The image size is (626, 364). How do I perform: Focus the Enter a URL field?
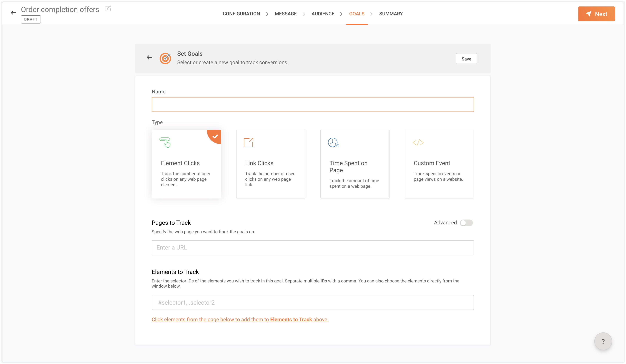[312, 247]
